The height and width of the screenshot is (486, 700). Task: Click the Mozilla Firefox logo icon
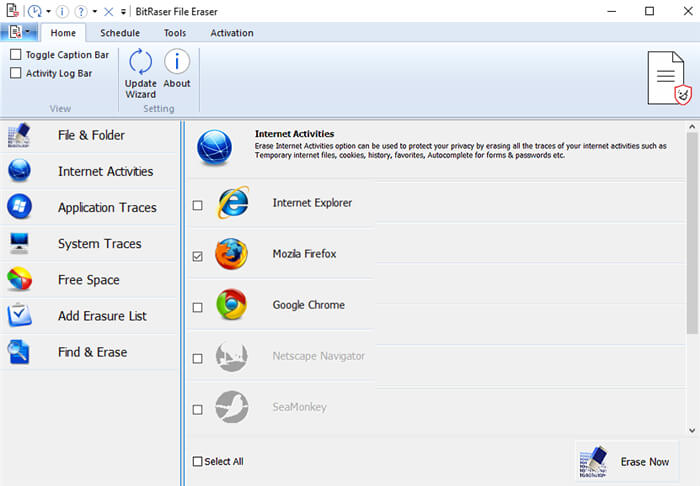coord(231,254)
